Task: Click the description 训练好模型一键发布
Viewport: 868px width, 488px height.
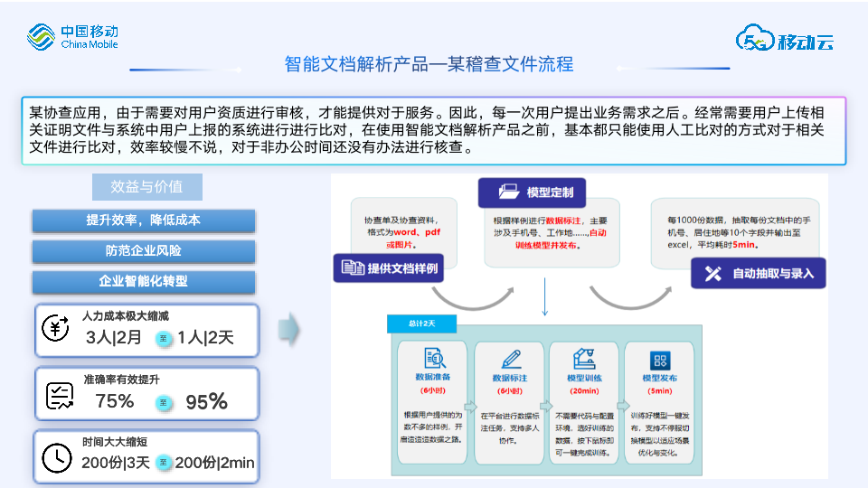Action: click(x=660, y=435)
